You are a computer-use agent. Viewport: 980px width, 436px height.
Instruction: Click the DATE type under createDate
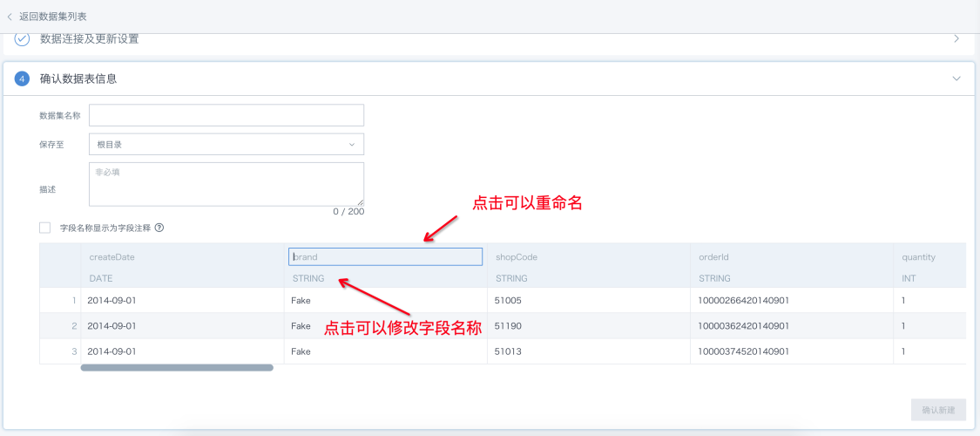101,278
